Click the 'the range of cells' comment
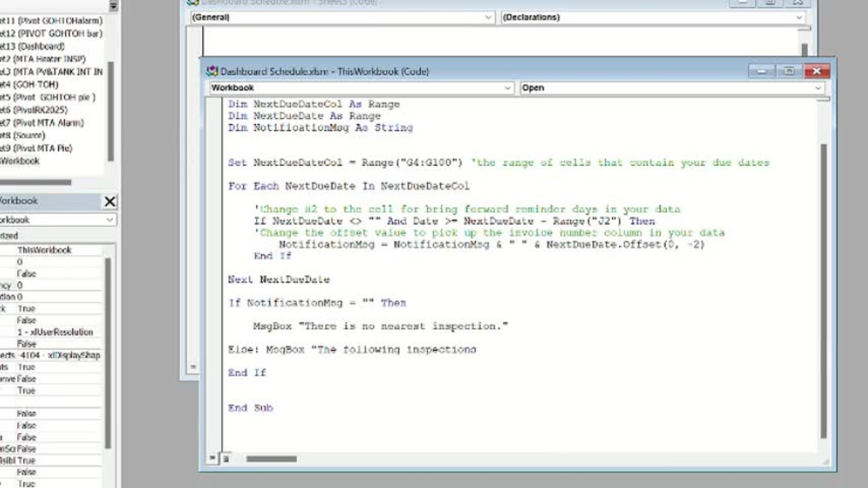 (620, 163)
